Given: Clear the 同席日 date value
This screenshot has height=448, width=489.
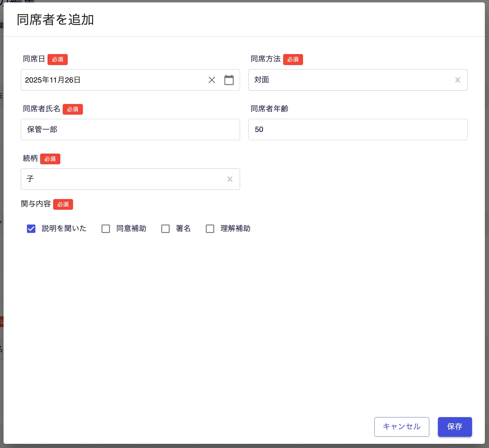Looking at the screenshot, I should point(212,80).
